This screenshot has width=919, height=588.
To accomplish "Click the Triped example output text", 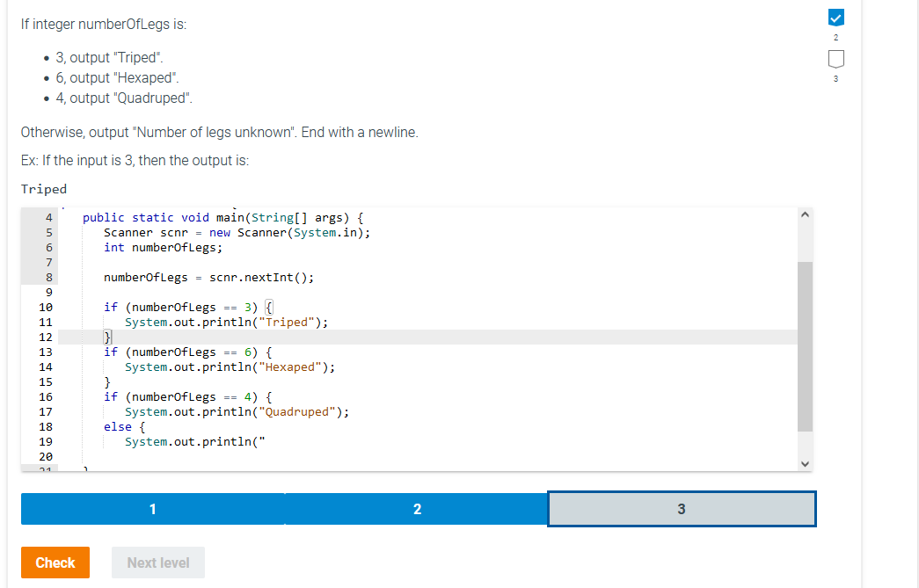I will tap(43, 188).
